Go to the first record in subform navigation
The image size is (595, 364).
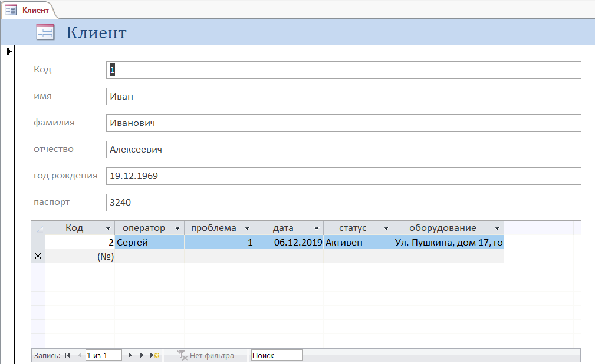(x=68, y=355)
